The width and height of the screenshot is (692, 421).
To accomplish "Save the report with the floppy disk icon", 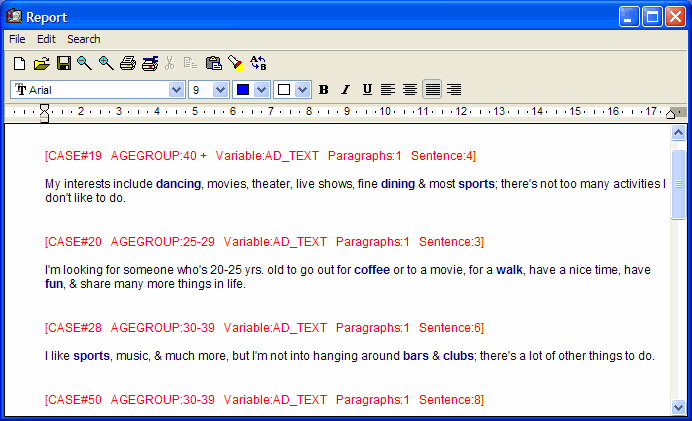I will coord(63,64).
